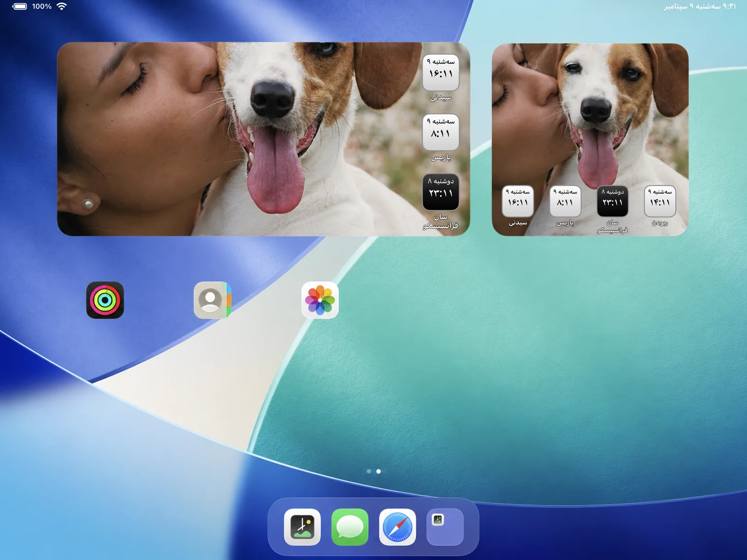
Task: Tap سان فرانسیسکو label in large widget
Action: [x=441, y=221]
